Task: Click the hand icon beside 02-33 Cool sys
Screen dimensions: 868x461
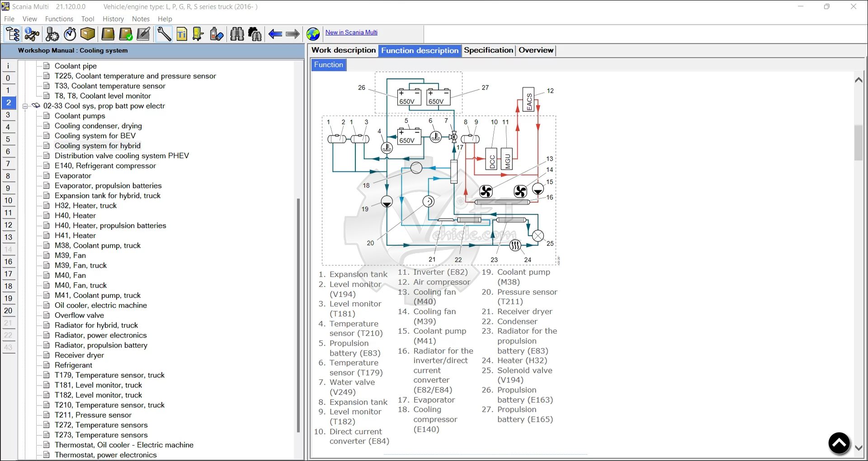Action: pos(36,106)
